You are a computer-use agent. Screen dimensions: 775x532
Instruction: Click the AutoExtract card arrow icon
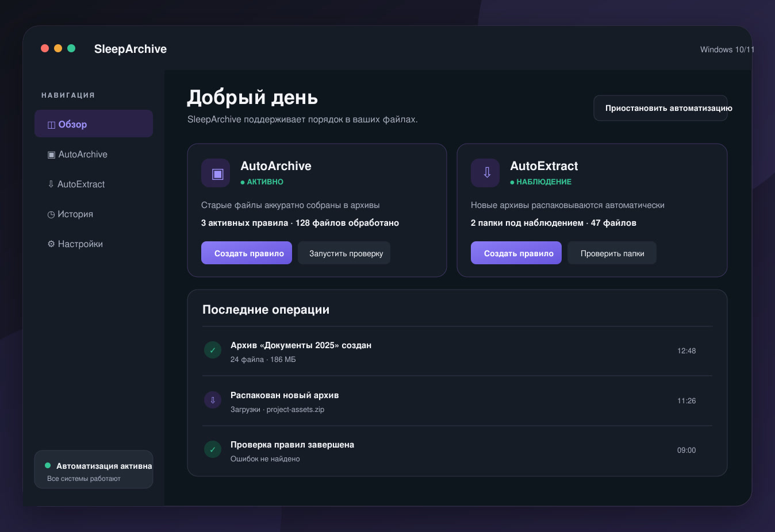pyautogui.click(x=485, y=173)
